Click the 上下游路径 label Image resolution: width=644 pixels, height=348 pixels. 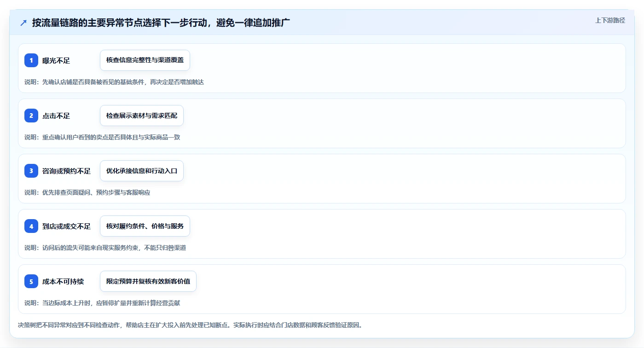610,20
